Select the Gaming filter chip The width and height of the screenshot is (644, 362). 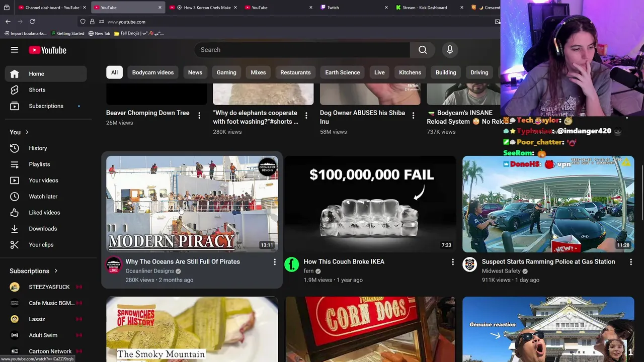pos(226,72)
